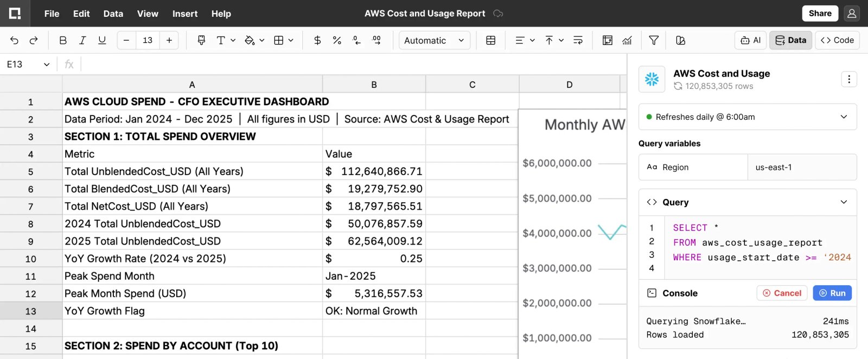Open the File menu
Image resolution: width=868 pixels, height=359 pixels.
tap(52, 14)
